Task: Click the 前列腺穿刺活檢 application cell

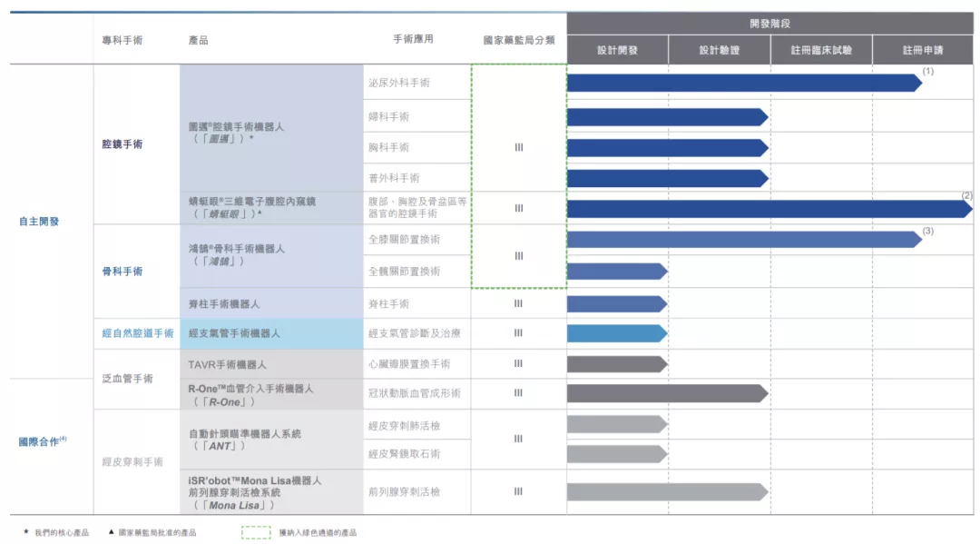Action: tap(405, 491)
